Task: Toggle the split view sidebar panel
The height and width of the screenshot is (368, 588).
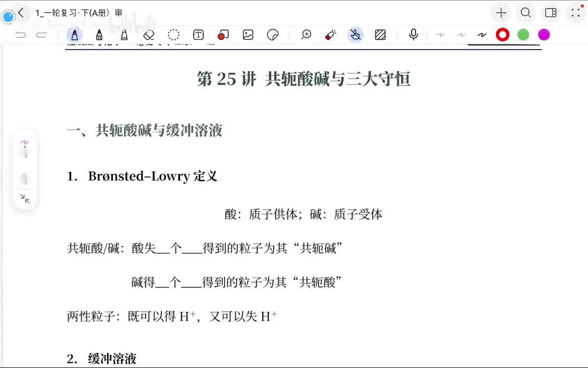Action: (x=551, y=13)
